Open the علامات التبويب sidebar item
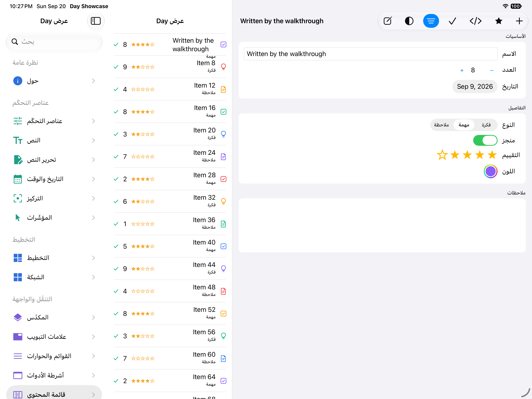The height and width of the screenshot is (399, 532). point(54,337)
